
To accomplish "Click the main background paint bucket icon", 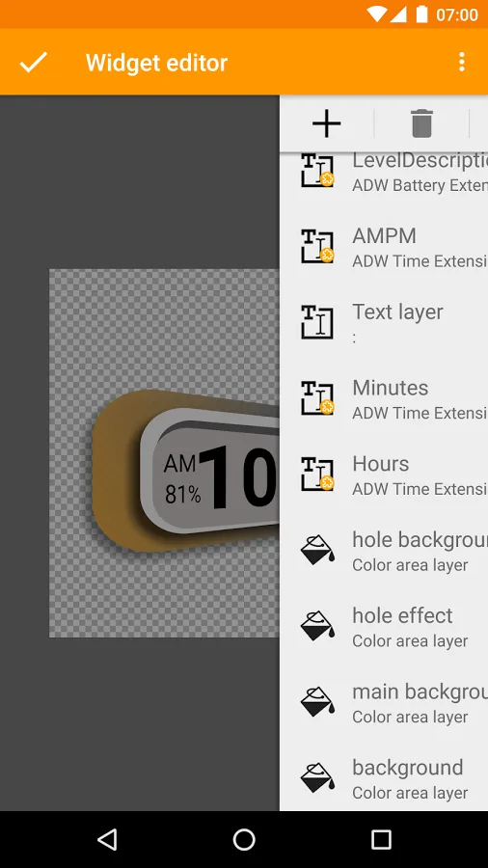I will click(317, 701).
